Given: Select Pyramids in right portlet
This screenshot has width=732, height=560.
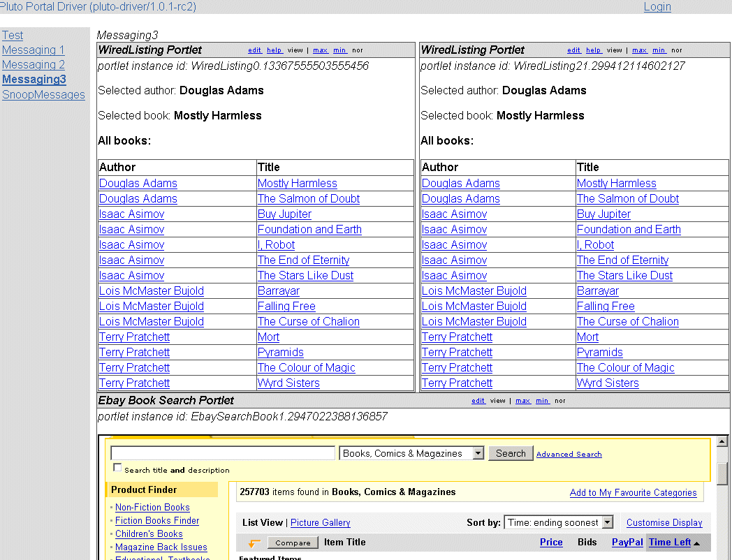Looking at the screenshot, I should tap(600, 353).
